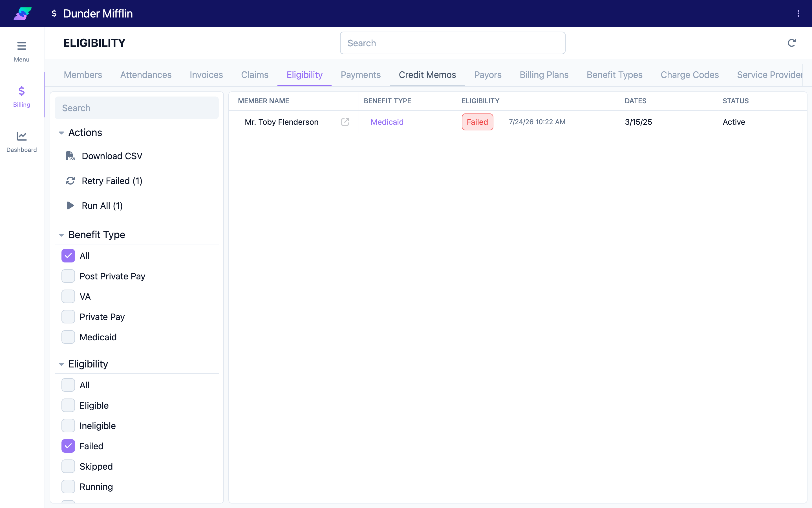The height and width of the screenshot is (508, 812).
Task: Open Toby Flenderson's external link icon
Action: point(345,122)
